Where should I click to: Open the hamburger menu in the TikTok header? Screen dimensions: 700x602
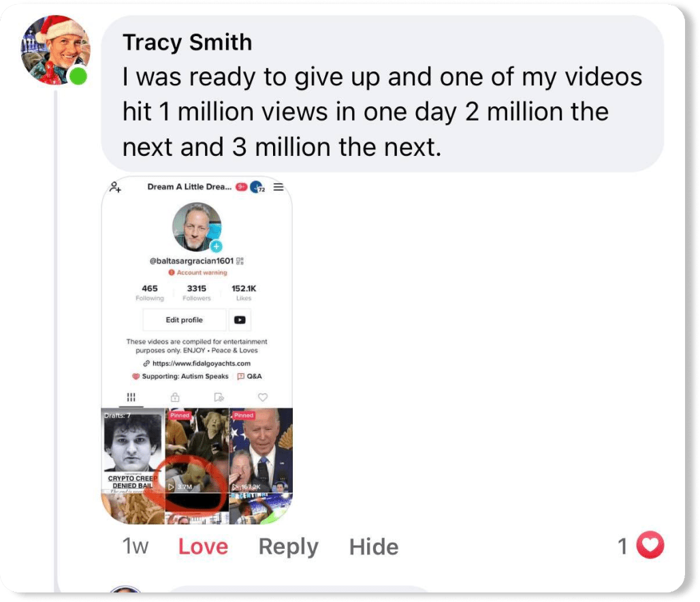point(278,187)
